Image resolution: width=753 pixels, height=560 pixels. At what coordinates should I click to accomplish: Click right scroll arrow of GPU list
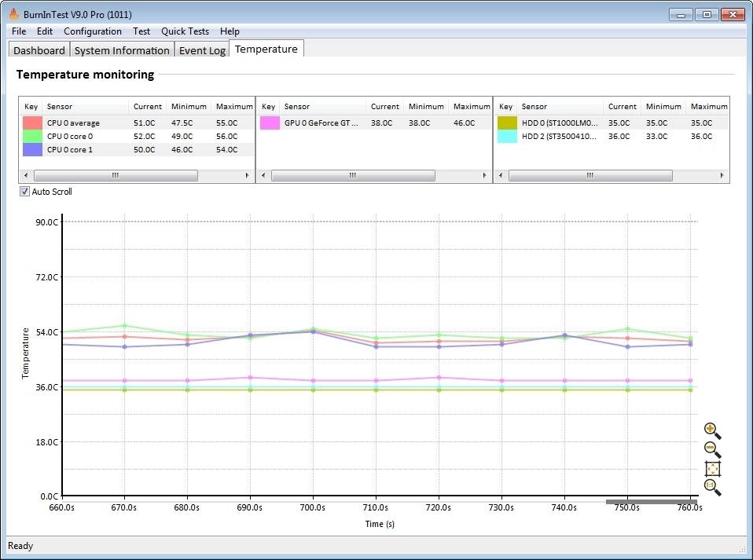[484, 175]
